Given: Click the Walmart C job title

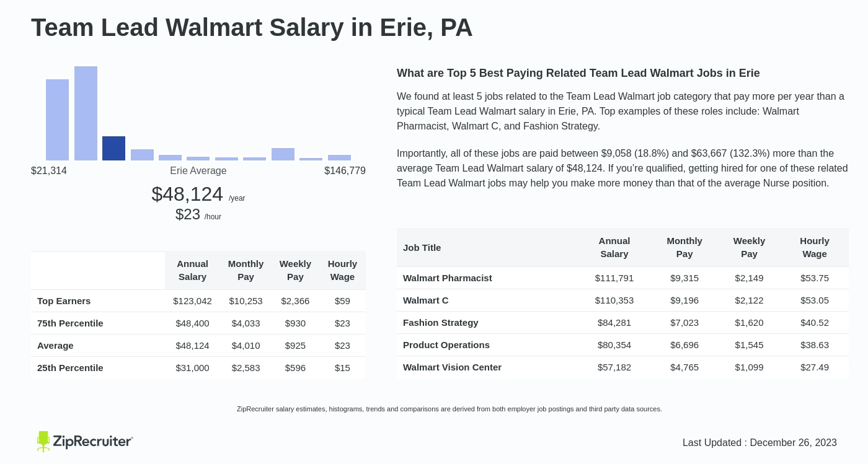Looking at the screenshot, I should point(425,300).
